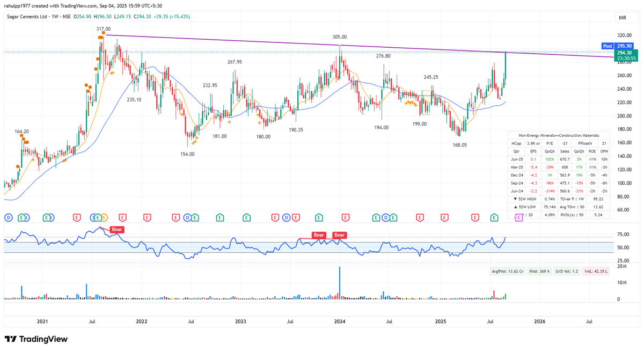Click the 2025 year label on time axis
This screenshot has width=644, height=351.
click(440, 321)
